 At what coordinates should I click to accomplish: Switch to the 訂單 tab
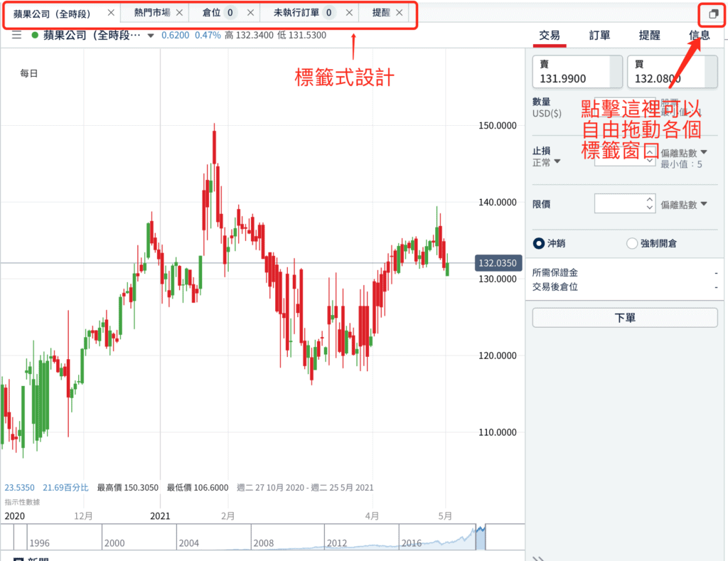coord(599,35)
